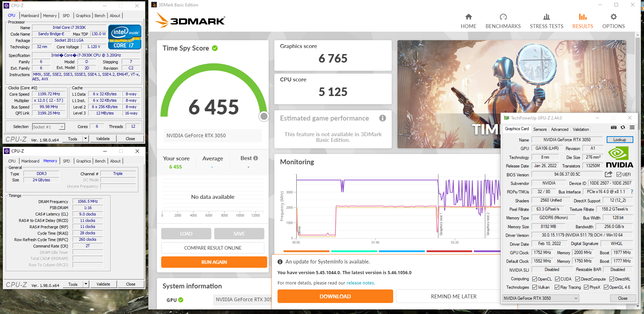Image resolution: width=644 pixels, height=314 pixels.
Task: Open the GPU-Z hamburger menu
Action: 632,127
